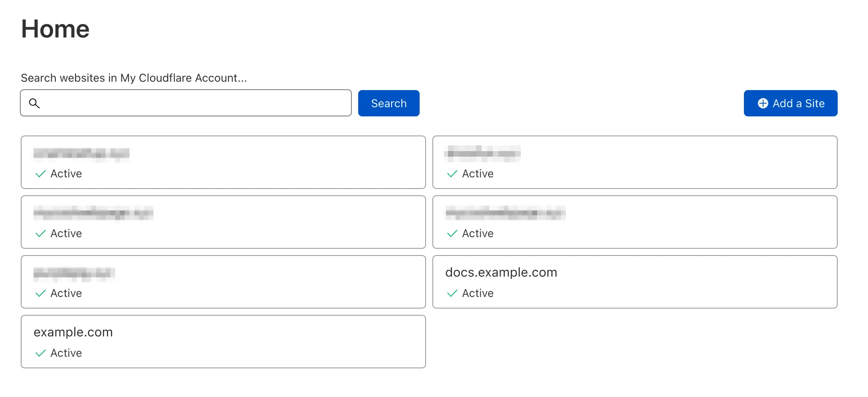Click the green checkmark on docs.example.com card
This screenshot has width=868, height=397.
[452, 293]
